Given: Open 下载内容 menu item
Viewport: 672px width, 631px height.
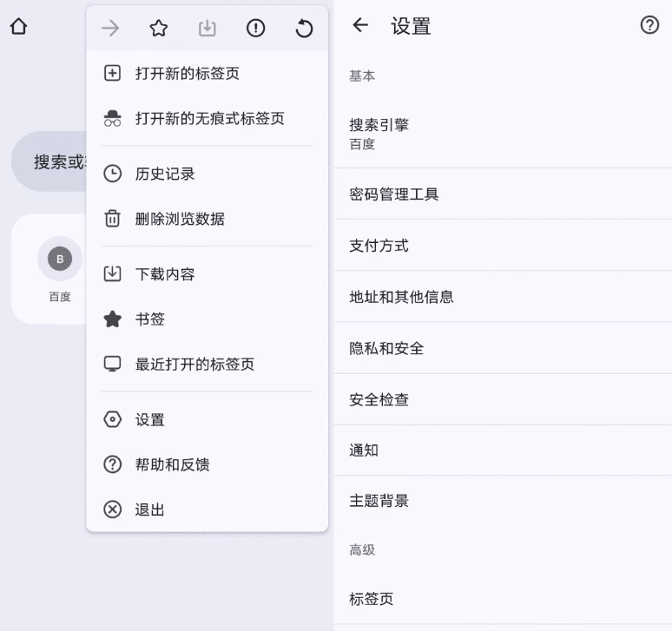Looking at the screenshot, I should pyautogui.click(x=165, y=275).
